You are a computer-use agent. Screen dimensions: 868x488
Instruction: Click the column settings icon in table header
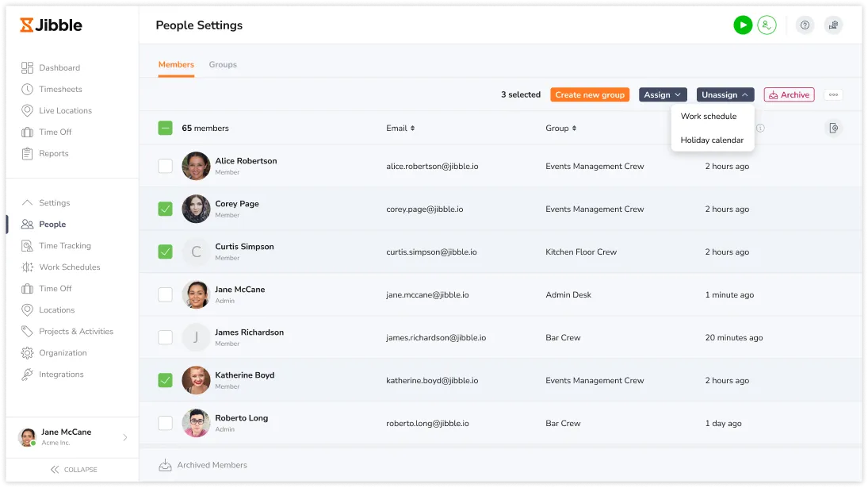(x=832, y=129)
